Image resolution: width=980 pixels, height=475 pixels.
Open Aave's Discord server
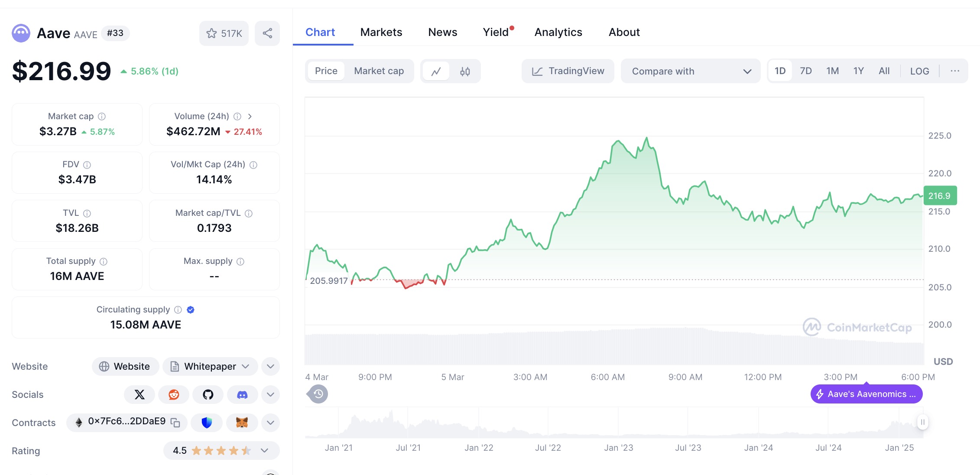point(242,394)
